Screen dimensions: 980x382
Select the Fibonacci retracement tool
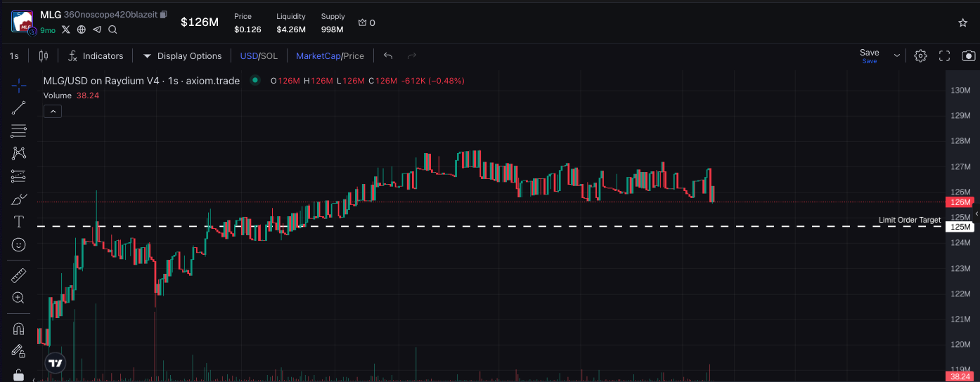[x=19, y=131]
